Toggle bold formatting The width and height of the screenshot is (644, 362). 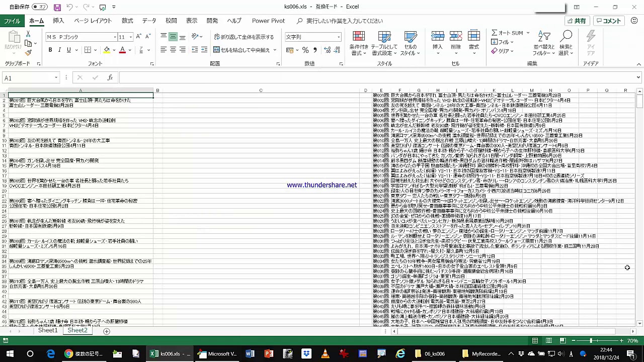(50, 50)
